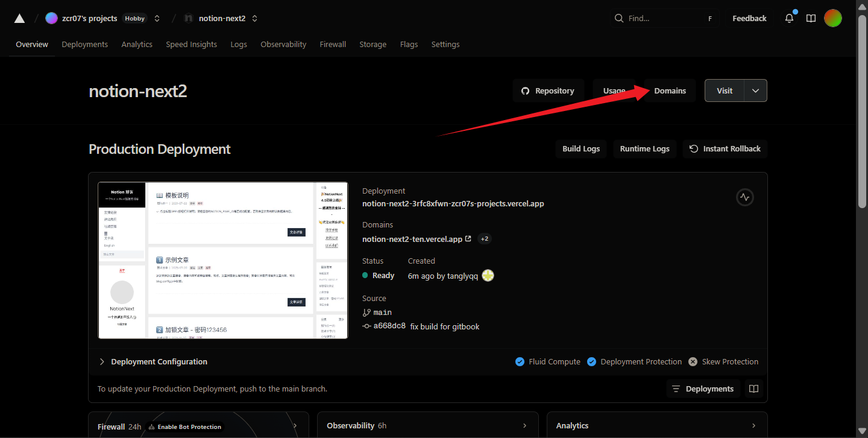The width and height of the screenshot is (868, 438).
Task: Open the documentation book icon in header
Action: point(811,18)
